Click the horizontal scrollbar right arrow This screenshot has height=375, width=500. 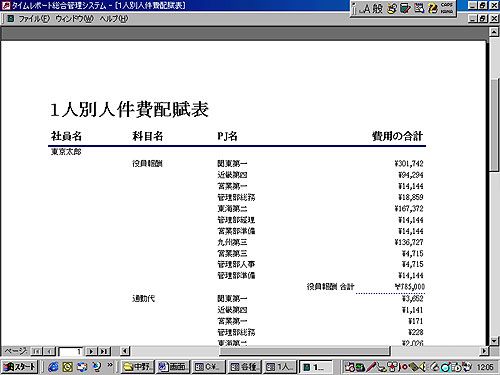[x=484, y=351]
